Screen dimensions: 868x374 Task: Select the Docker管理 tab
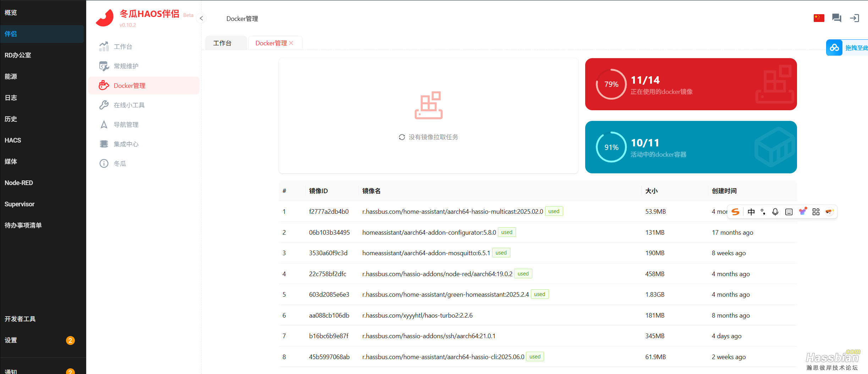tap(271, 43)
